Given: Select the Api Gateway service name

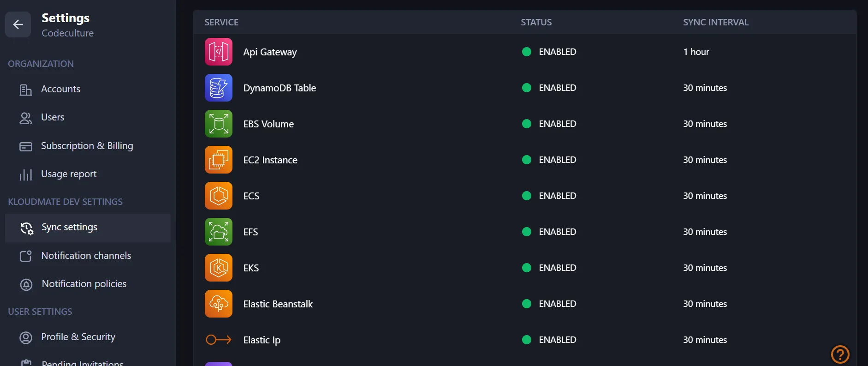Looking at the screenshot, I should (x=270, y=52).
